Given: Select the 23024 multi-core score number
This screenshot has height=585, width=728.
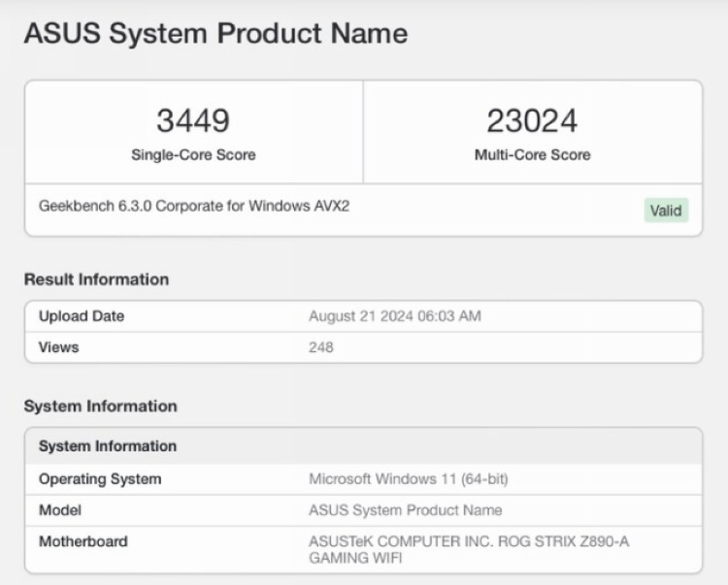Looking at the screenshot, I should click(x=532, y=121).
